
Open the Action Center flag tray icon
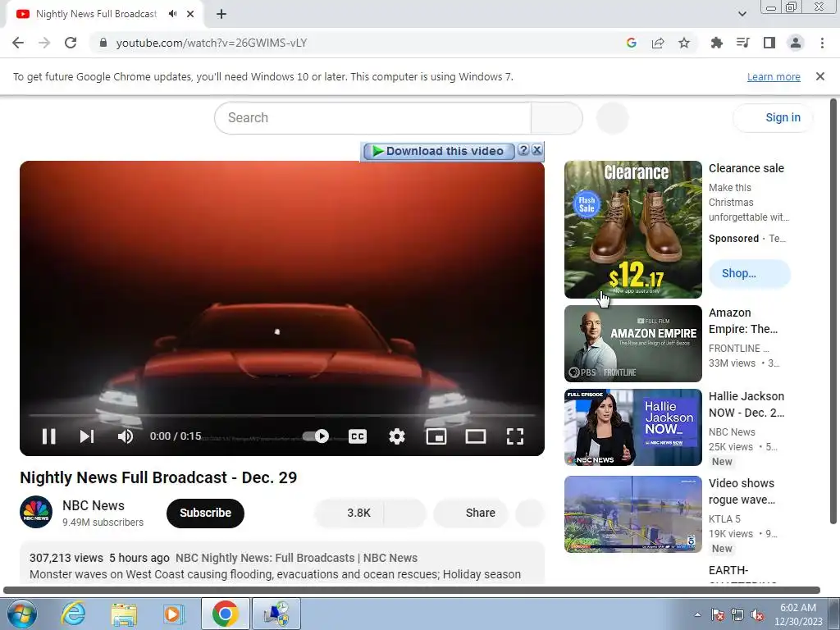[x=718, y=614]
